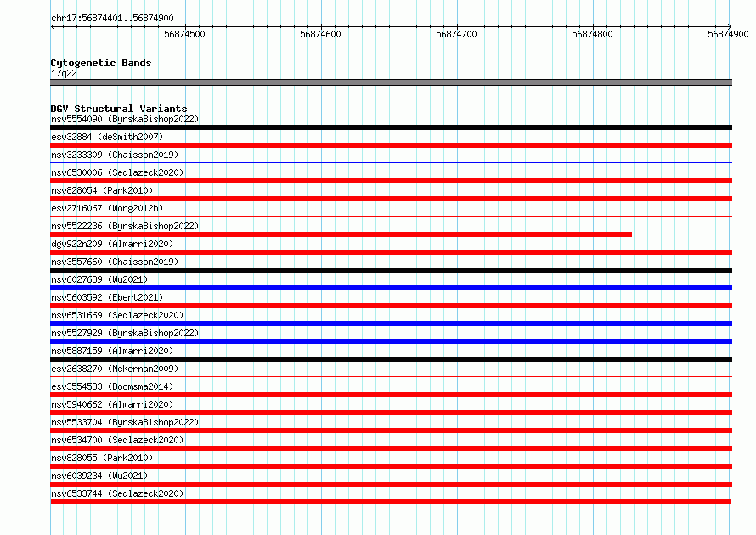Click the nsv3557660 (Chaisson2019) label

click(x=115, y=262)
